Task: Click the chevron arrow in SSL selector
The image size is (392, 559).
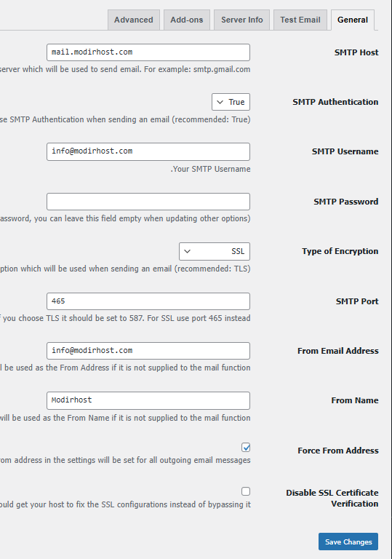Action: [x=187, y=251]
